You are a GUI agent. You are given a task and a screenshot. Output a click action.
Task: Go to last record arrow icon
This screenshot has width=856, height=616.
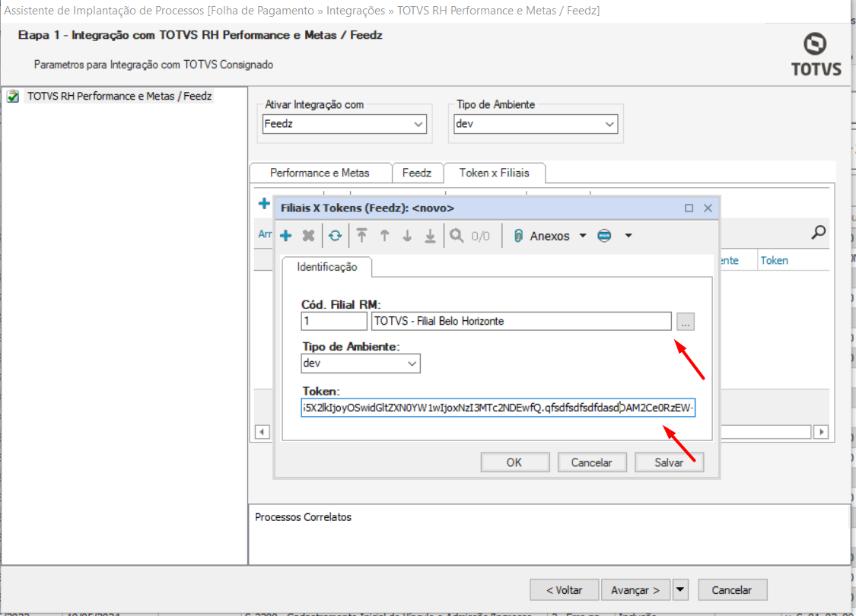430,236
